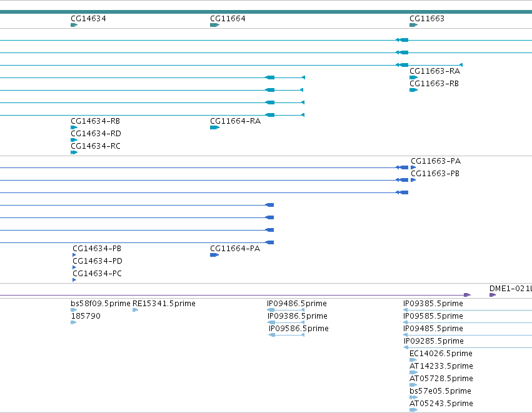The height and width of the screenshot is (413, 532).
Task: Click the IP09285.5prime EST label
Action: pyautogui.click(x=434, y=341)
